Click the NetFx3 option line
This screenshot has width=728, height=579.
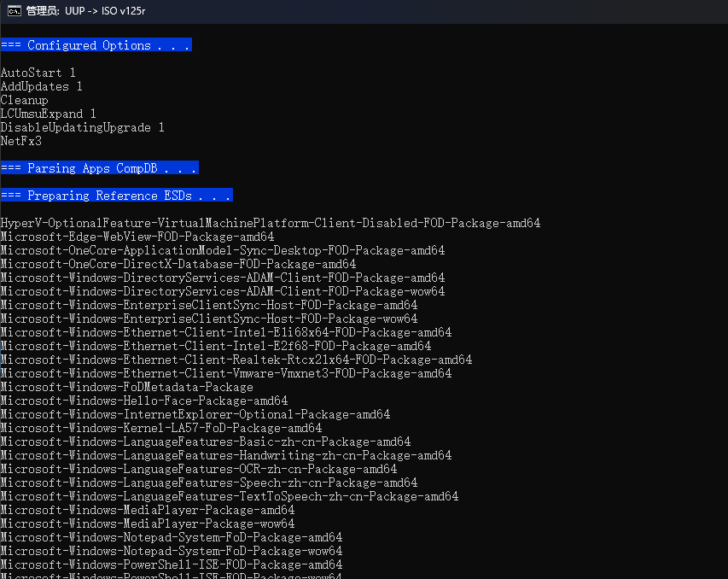pyautogui.click(x=20, y=141)
